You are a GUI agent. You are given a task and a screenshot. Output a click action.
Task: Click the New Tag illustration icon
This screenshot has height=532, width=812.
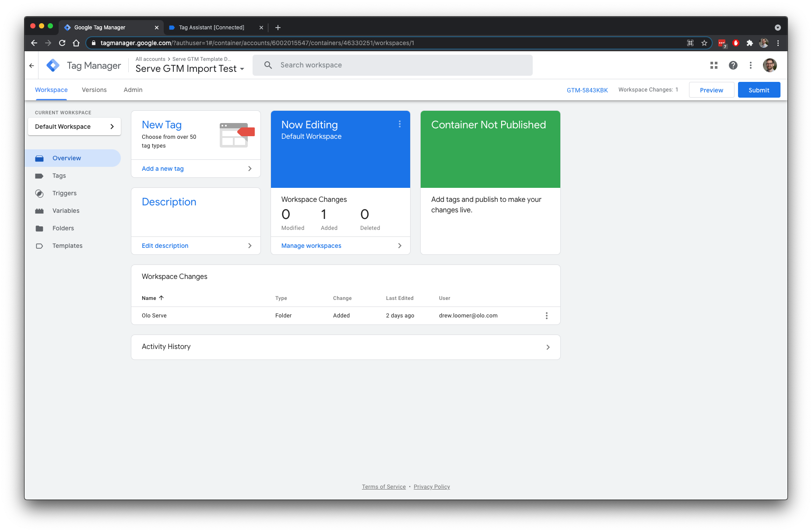pyautogui.click(x=237, y=135)
